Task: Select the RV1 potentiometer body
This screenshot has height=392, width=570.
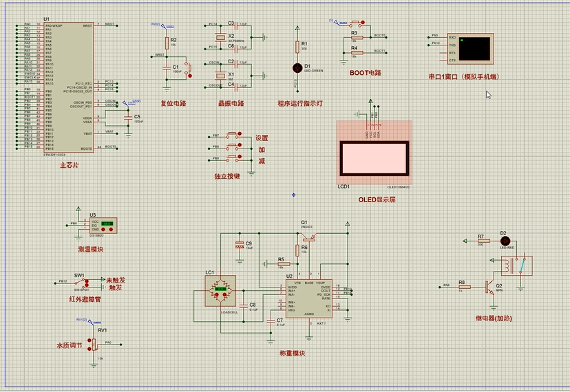Action: [x=94, y=345]
